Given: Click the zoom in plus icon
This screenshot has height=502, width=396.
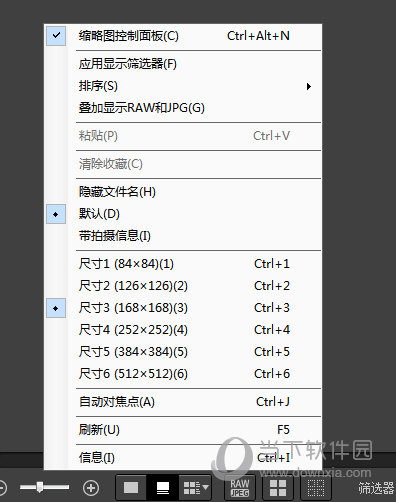Looking at the screenshot, I should 91,488.
